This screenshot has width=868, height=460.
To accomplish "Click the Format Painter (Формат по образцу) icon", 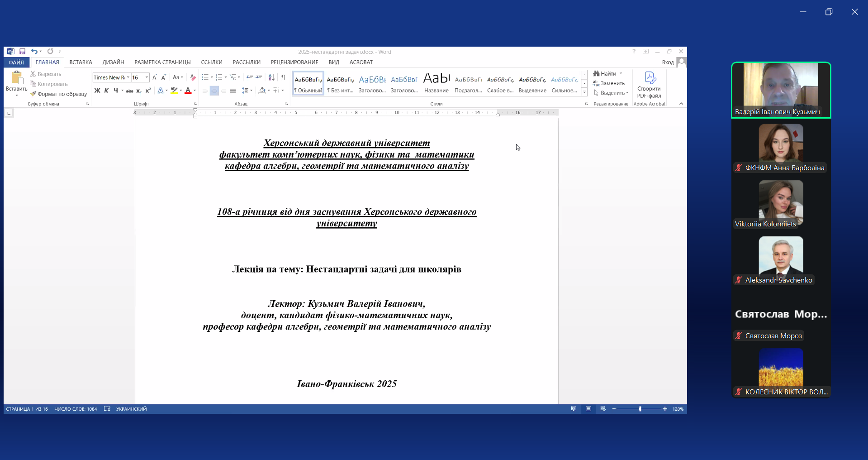I will click(x=33, y=94).
